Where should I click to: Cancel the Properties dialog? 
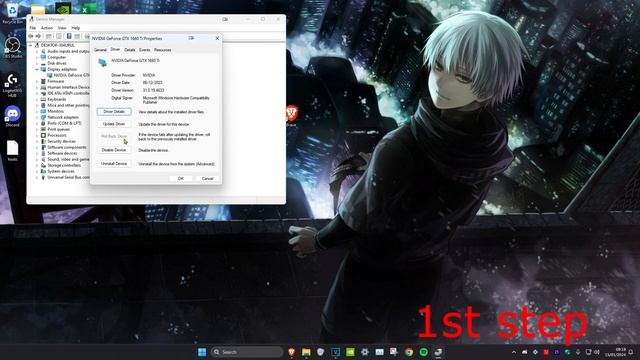[207, 178]
